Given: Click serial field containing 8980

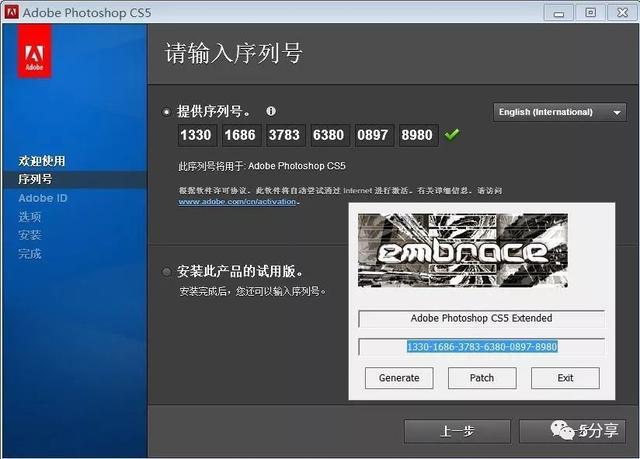Looking at the screenshot, I should [418, 135].
